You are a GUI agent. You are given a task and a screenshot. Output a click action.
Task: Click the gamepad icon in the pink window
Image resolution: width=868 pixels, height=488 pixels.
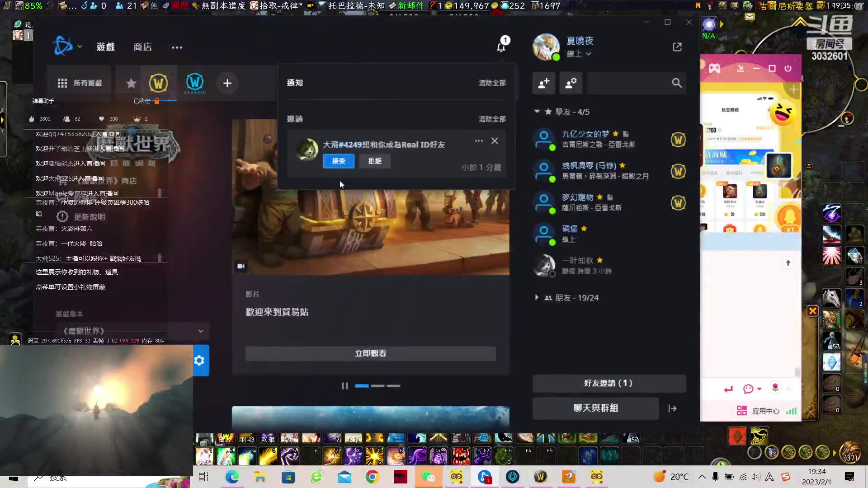[714, 68]
